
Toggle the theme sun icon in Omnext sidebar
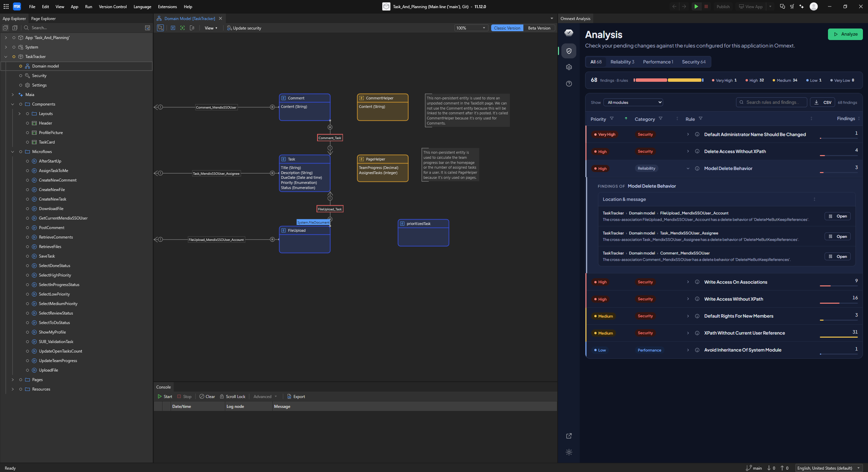[569, 452]
